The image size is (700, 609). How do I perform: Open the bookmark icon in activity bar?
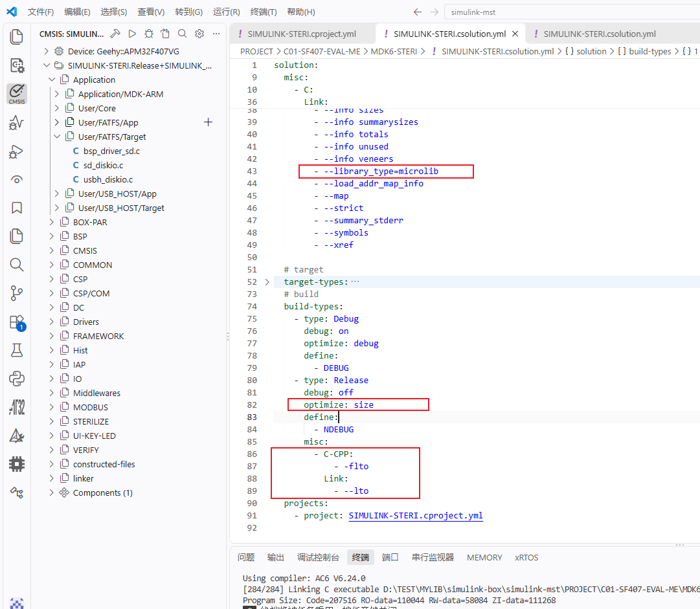[x=17, y=208]
